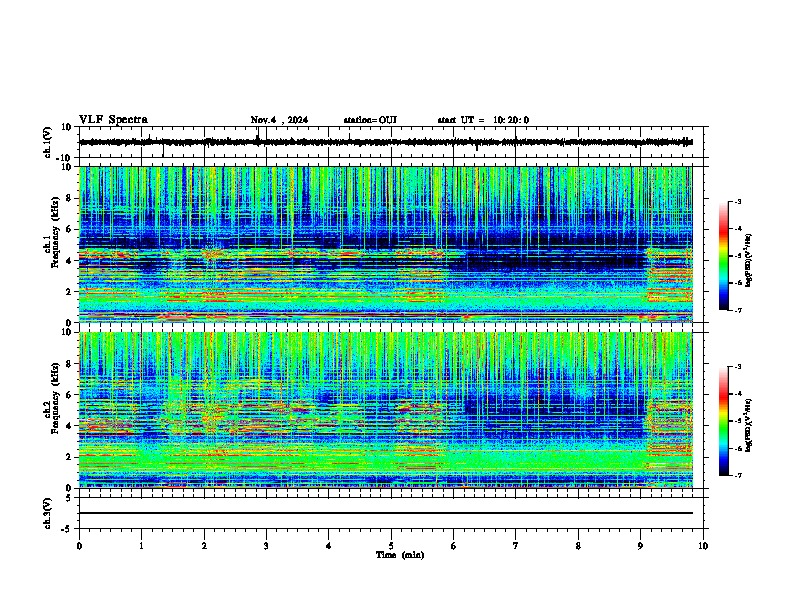Click the ch.2 spectrogram "6" kHz tick label
Screen dimensions: 792x612
click(69, 395)
